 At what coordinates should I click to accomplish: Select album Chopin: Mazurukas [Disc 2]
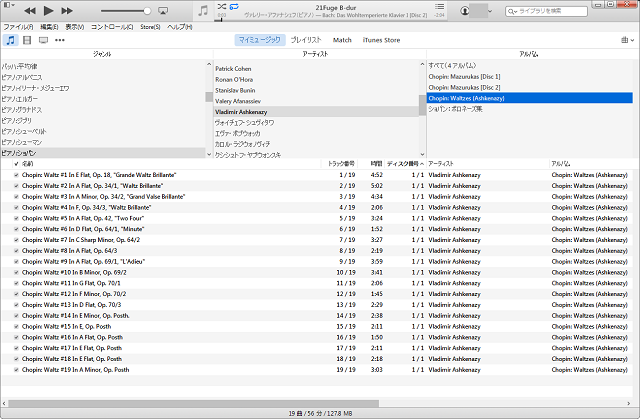coord(464,87)
